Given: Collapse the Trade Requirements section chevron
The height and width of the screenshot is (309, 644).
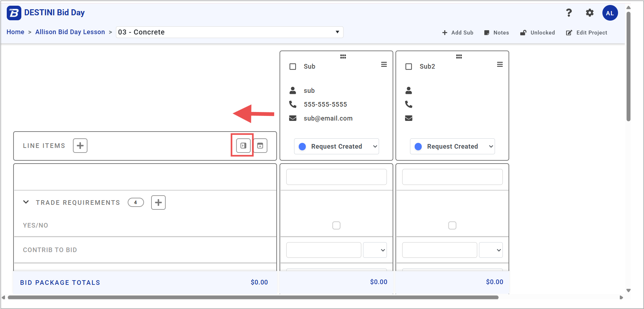Looking at the screenshot, I should (26, 202).
